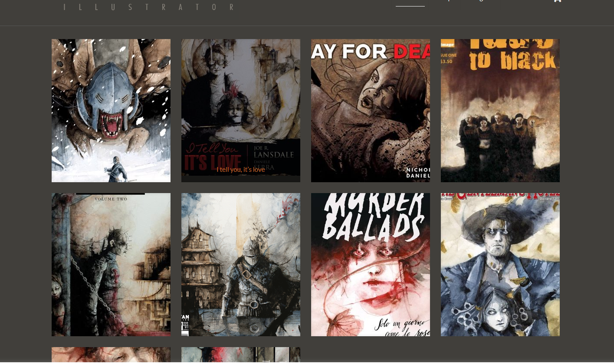Click the "I tell you, it's love" caption link
614x364 pixels.
tap(240, 170)
